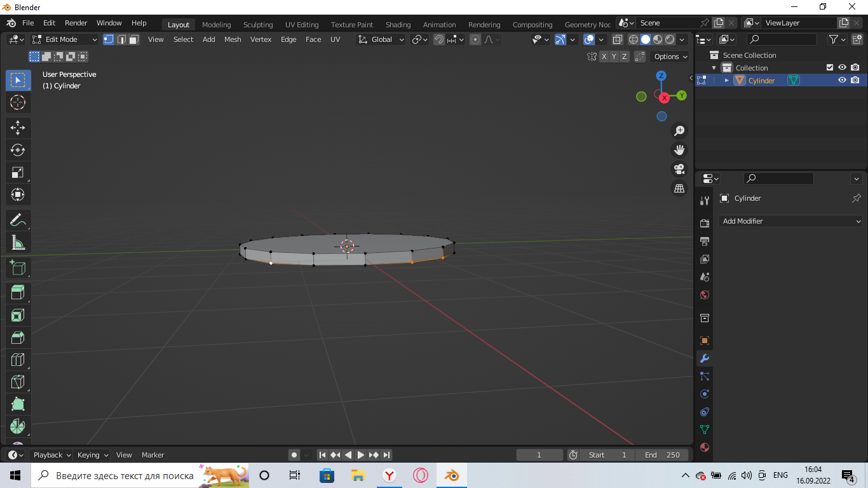Open the Mesh menu
The height and width of the screenshot is (488, 868).
point(233,39)
